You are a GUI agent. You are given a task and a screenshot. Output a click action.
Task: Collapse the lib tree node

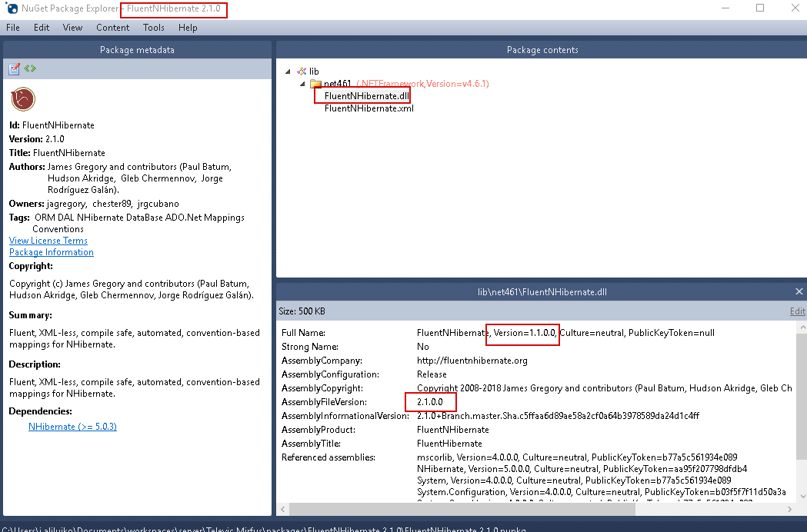(x=288, y=71)
